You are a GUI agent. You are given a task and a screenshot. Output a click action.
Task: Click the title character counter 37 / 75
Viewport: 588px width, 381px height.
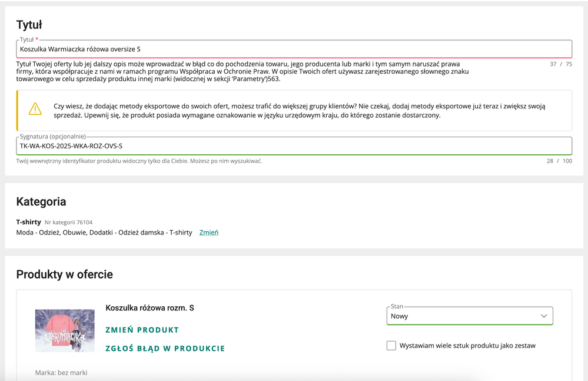tap(560, 64)
